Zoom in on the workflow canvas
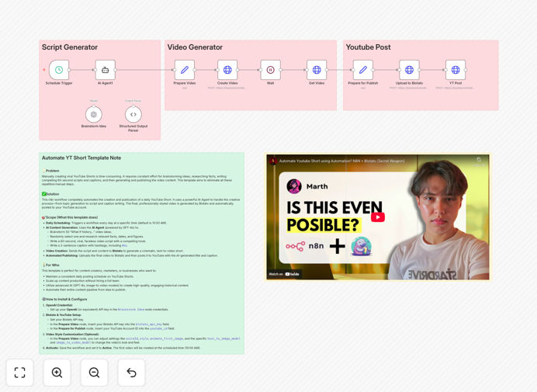This screenshot has width=537, height=392. pyautogui.click(x=57, y=373)
